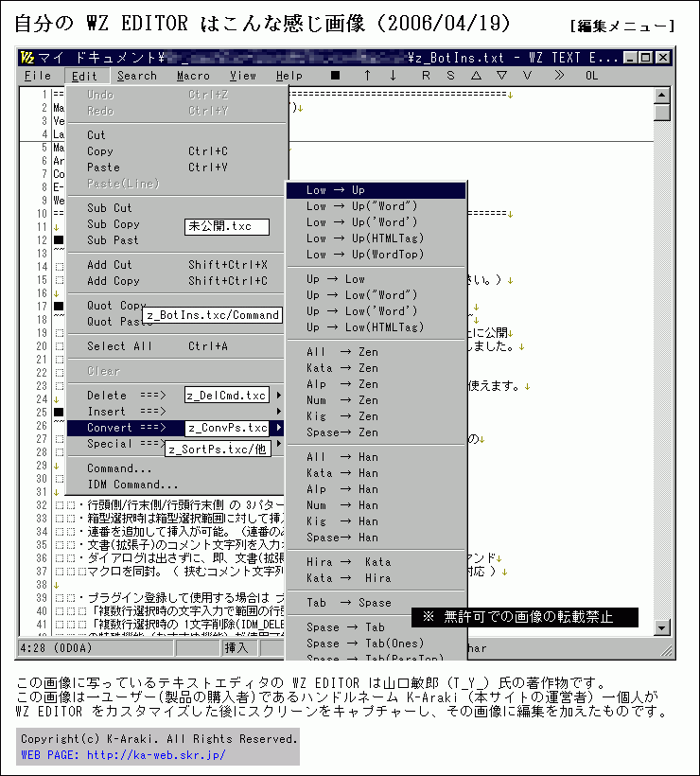Select All → Zen conversion

[x=376, y=352]
